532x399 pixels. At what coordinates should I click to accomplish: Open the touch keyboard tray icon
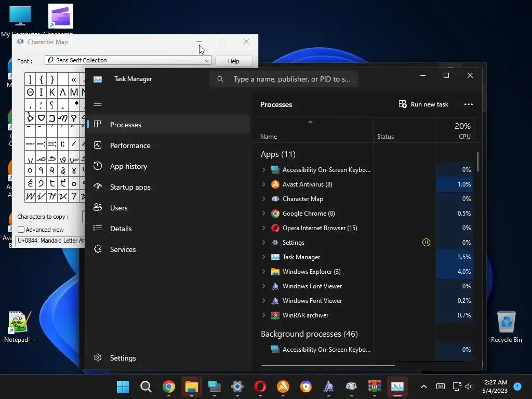(x=441, y=387)
